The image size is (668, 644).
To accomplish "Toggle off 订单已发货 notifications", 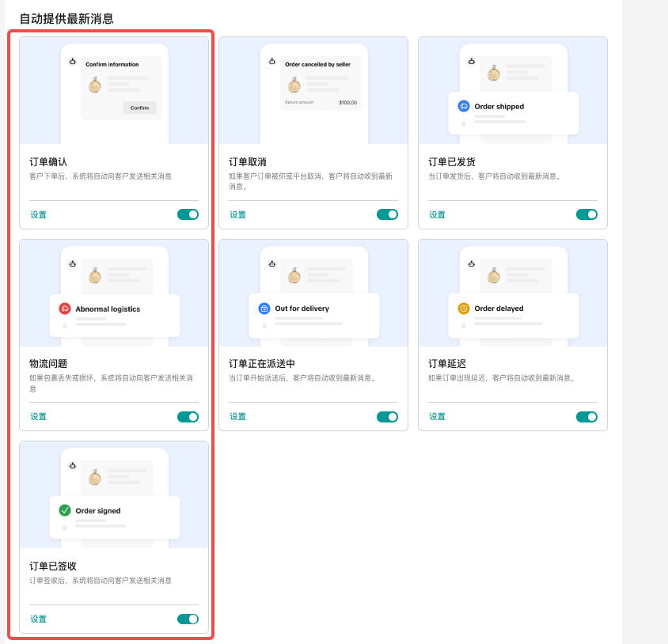I will tap(586, 214).
